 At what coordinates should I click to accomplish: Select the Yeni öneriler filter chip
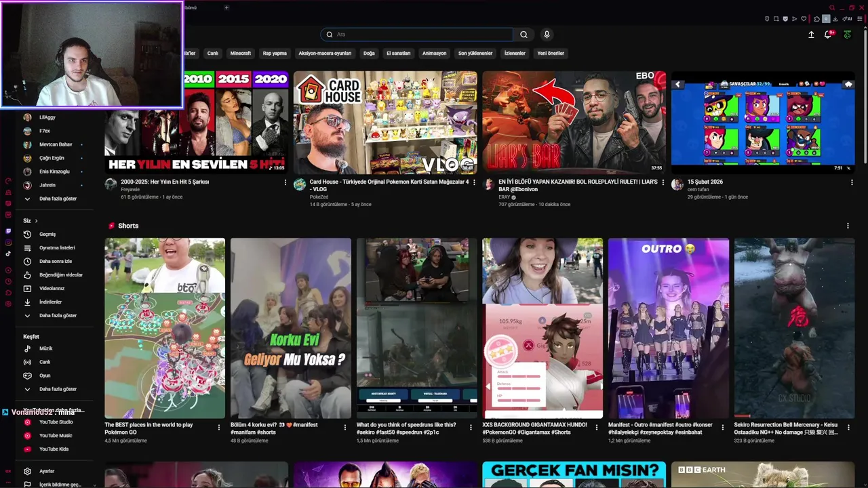551,53
